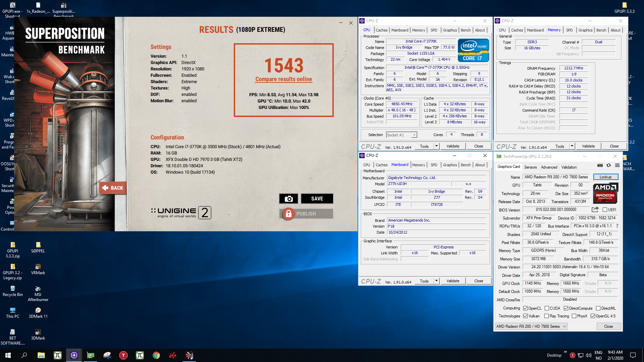Click the Bus Interface question mark icon
644x362 pixels.
(x=617, y=226)
